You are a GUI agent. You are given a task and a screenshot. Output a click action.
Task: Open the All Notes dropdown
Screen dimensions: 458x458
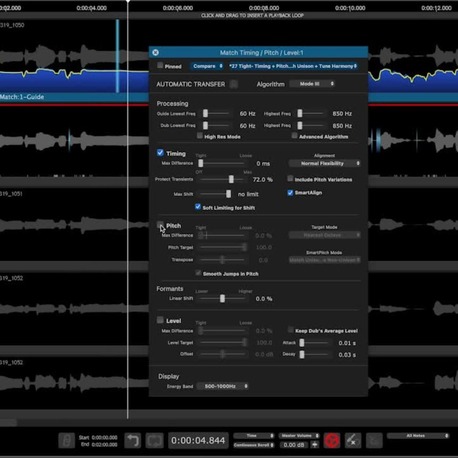(x=418, y=436)
